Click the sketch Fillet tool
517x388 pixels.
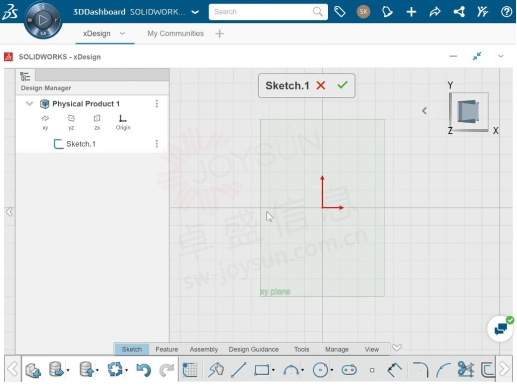(421, 370)
